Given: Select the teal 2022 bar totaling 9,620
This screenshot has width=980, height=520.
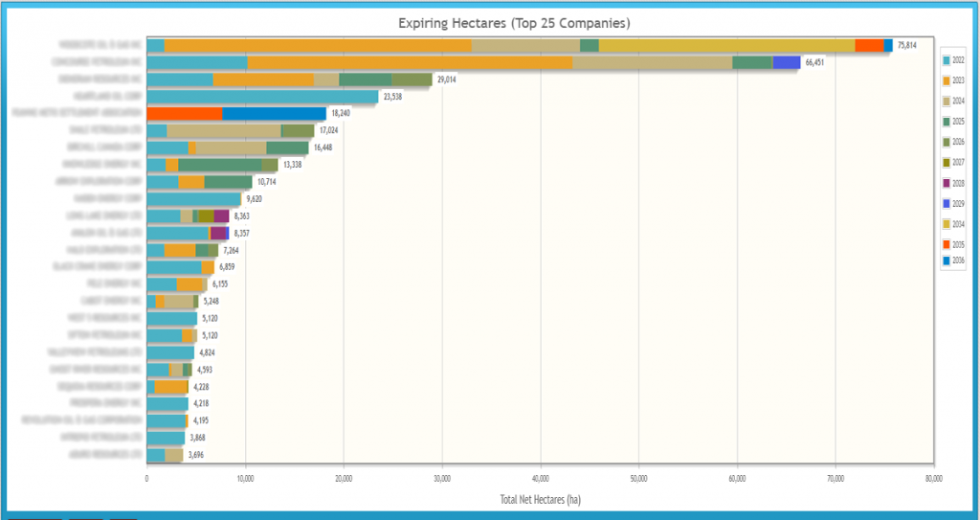Looking at the screenshot, I should coord(193,199).
